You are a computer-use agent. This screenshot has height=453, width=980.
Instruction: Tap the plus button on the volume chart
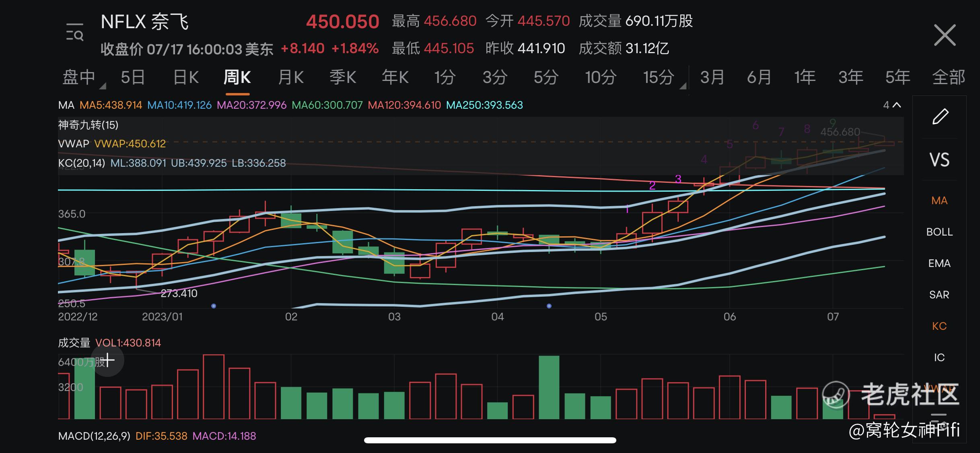107,360
